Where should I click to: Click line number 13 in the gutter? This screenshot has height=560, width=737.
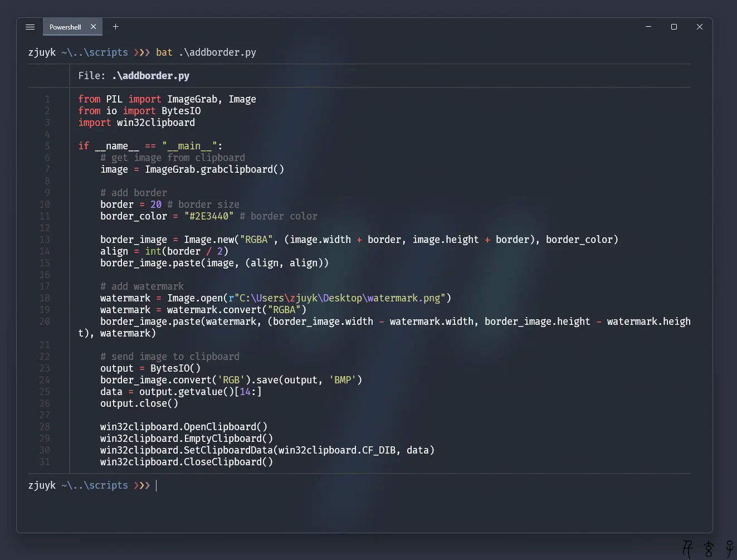click(45, 240)
